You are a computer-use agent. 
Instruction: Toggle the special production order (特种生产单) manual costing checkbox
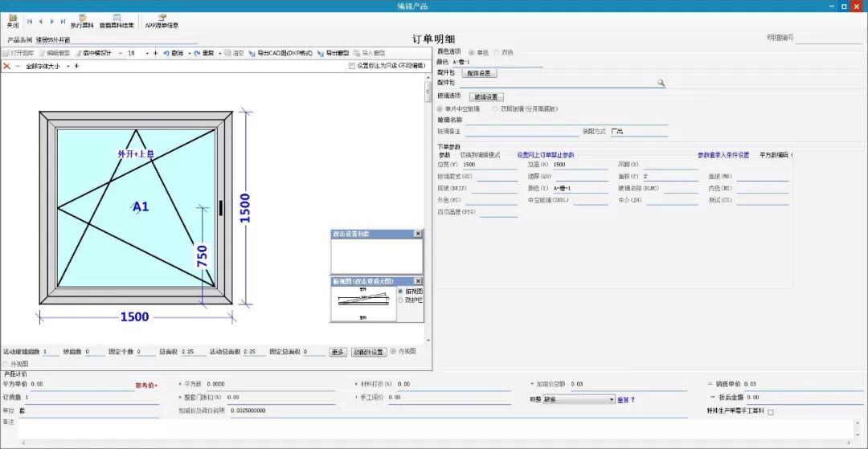pos(771,412)
